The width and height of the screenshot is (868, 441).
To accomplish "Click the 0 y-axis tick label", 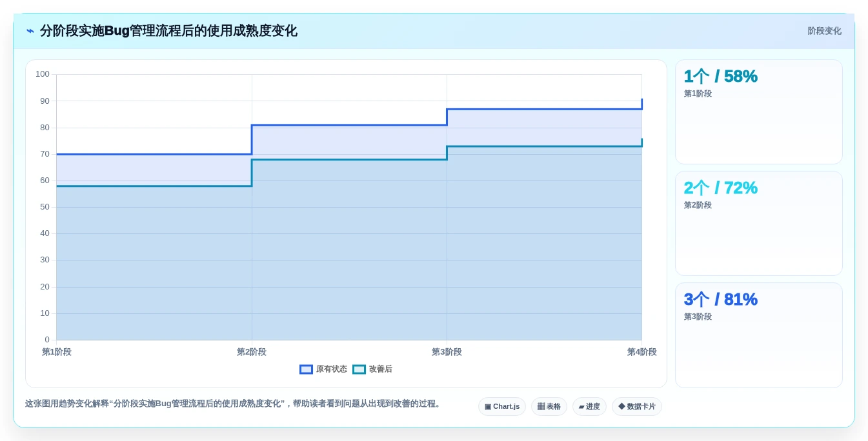I will click(47, 340).
